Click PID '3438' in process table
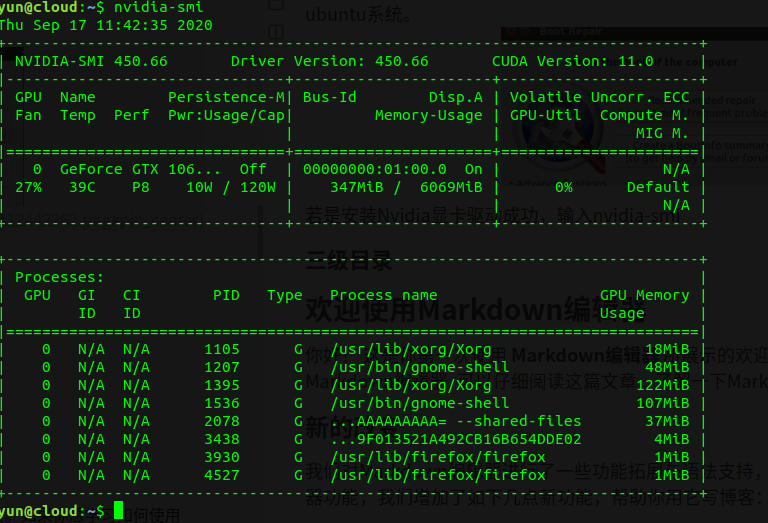The height and width of the screenshot is (523, 768). [x=222, y=439]
